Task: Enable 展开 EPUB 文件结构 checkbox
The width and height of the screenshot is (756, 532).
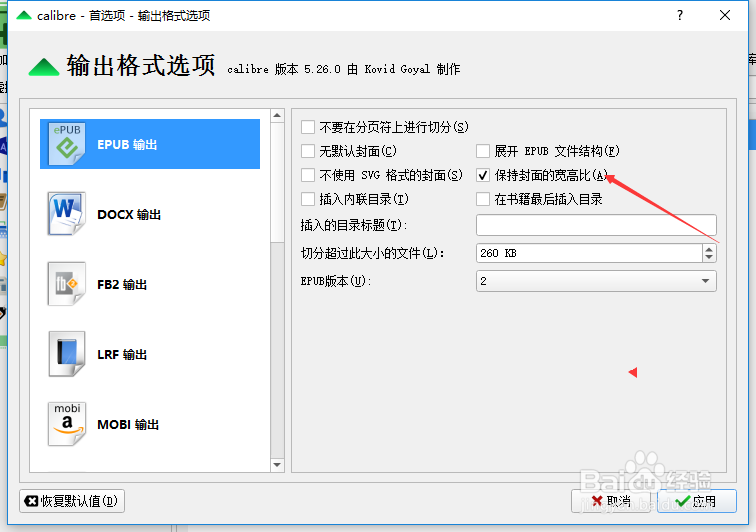Action: pos(483,151)
